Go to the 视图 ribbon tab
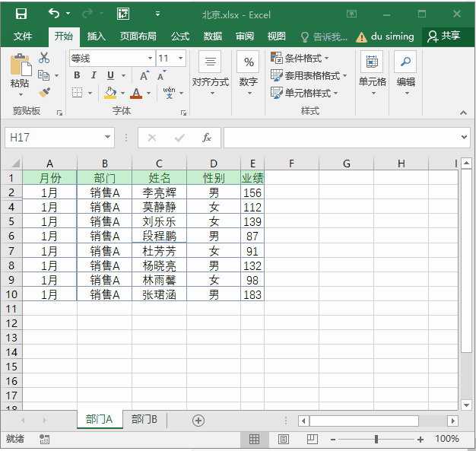The image size is (476, 451). tap(276, 37)
